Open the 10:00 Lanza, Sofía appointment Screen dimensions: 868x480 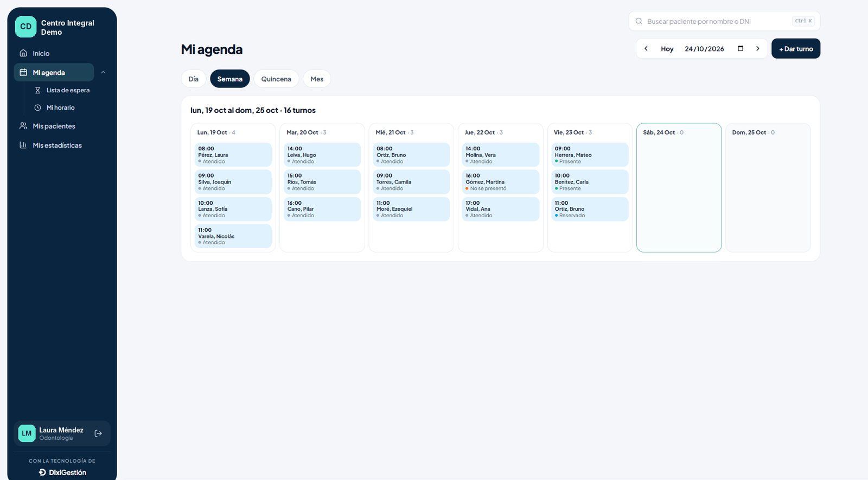point(233,209)
